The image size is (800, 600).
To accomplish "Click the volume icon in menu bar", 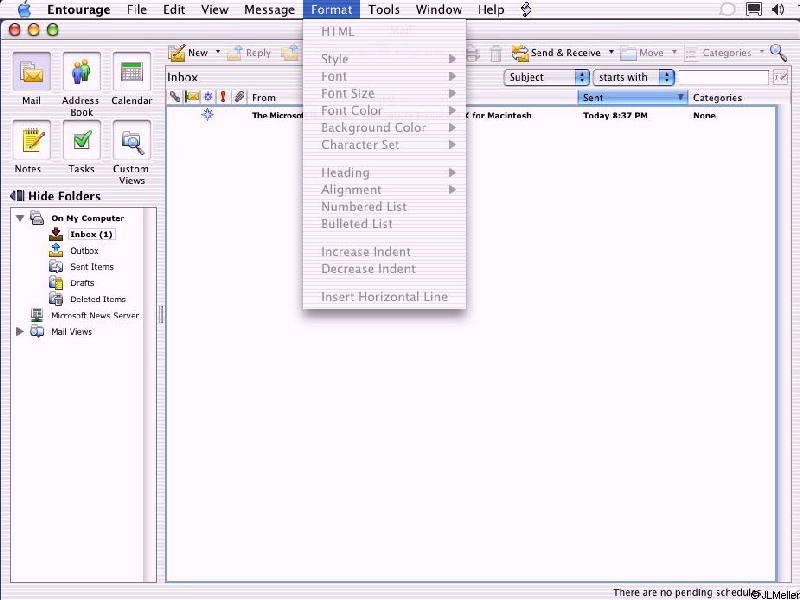I will tap(778, 9).
